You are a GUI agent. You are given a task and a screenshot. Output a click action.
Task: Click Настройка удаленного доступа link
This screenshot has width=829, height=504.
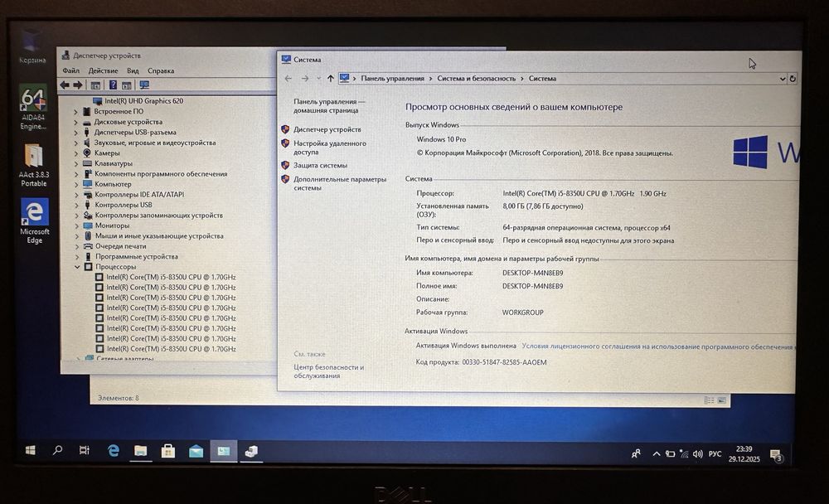click(330, 148)
